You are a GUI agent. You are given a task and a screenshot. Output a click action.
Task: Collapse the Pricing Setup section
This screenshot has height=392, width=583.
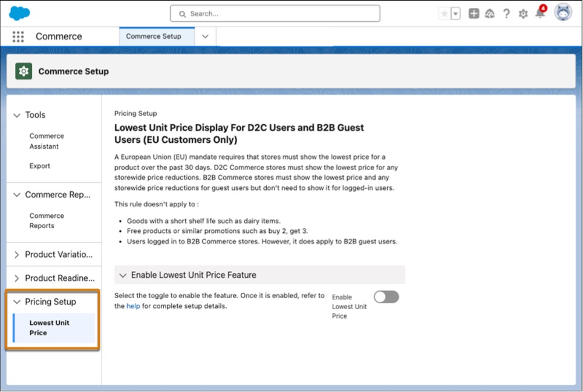(x=17, y=302)
